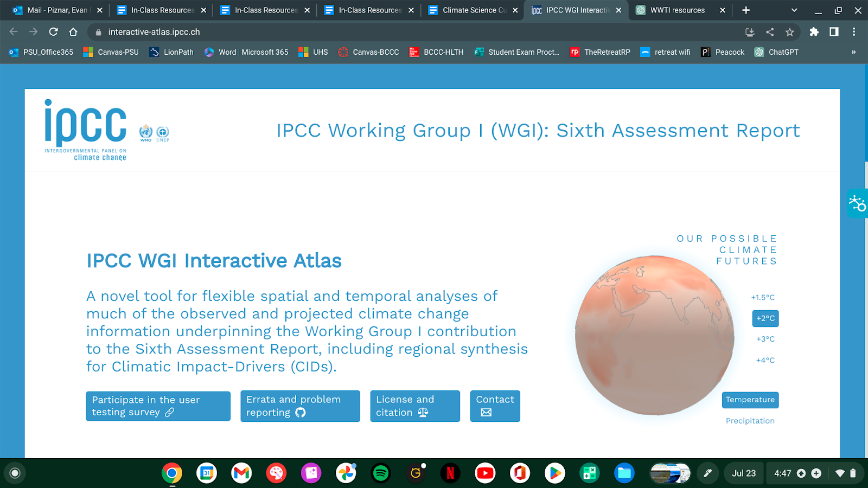Click the Contact button
This screenshot has width=868, height=488.
(x=495, y=406)
